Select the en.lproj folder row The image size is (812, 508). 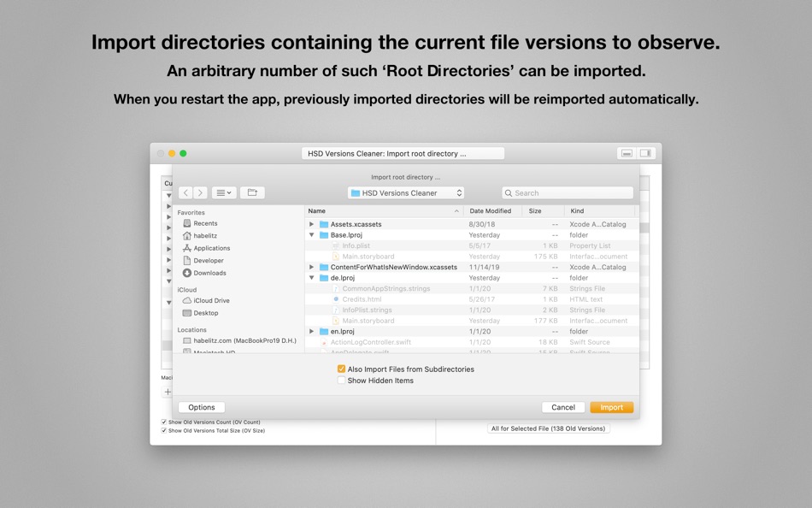[472, 331]
